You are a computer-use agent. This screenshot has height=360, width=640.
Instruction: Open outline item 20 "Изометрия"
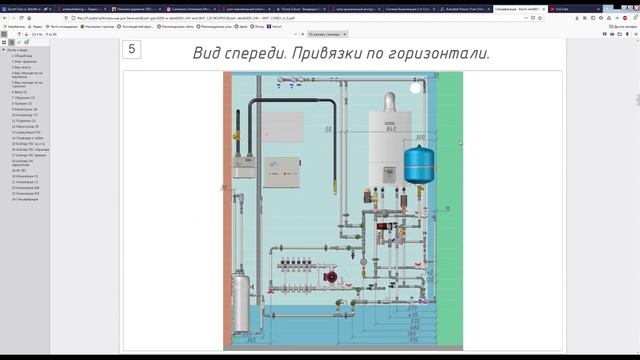pos(24,176)
